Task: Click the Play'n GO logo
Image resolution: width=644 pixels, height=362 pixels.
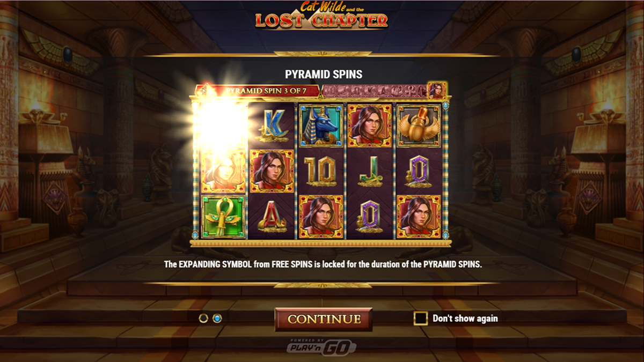Action: pos(322,346)
